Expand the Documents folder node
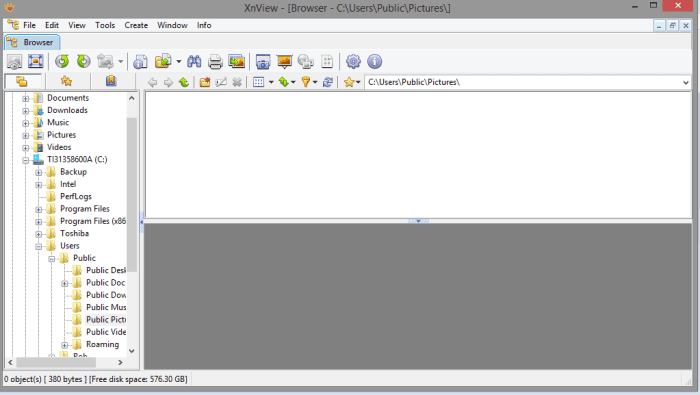 26,98
